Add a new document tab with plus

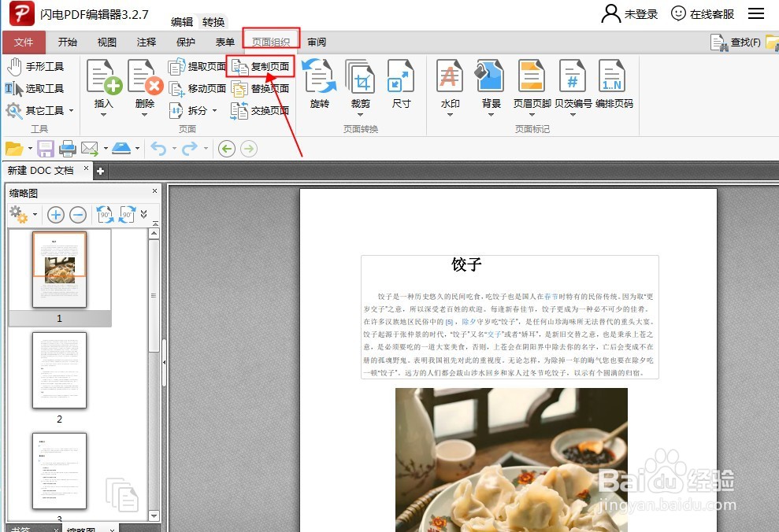click(100, 172)
